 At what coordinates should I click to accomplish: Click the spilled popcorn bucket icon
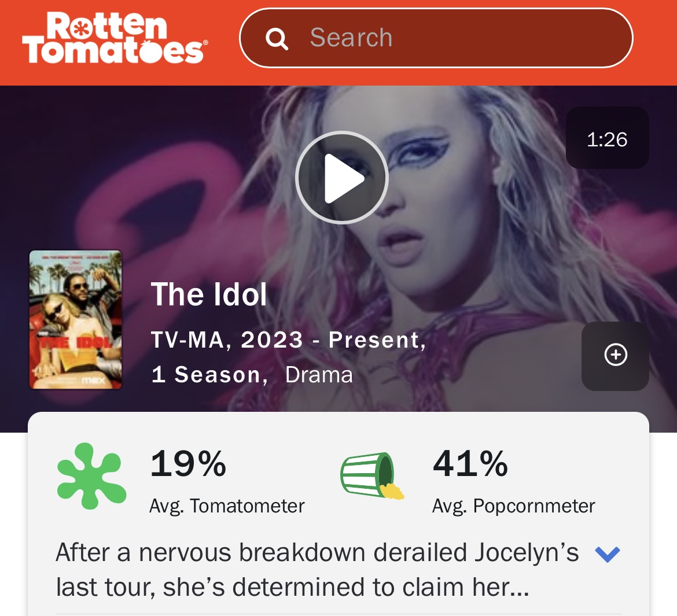click(x=371, y=476)
